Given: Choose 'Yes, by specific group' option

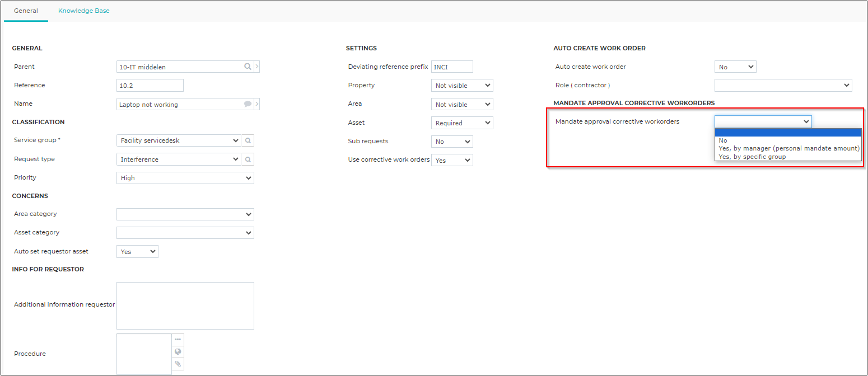Looking at the screenshot, I should click(x=788, y=157).
